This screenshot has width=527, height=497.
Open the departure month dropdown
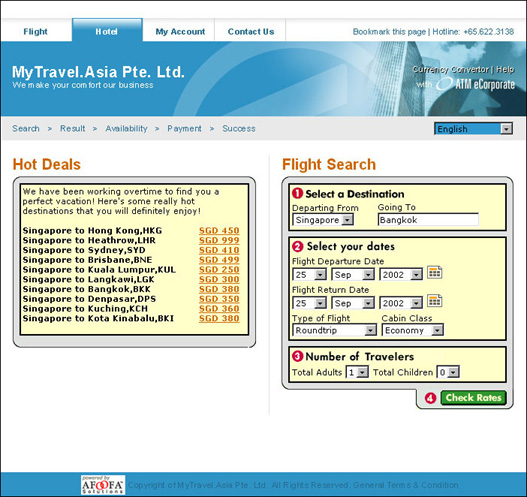click(353, 275)
